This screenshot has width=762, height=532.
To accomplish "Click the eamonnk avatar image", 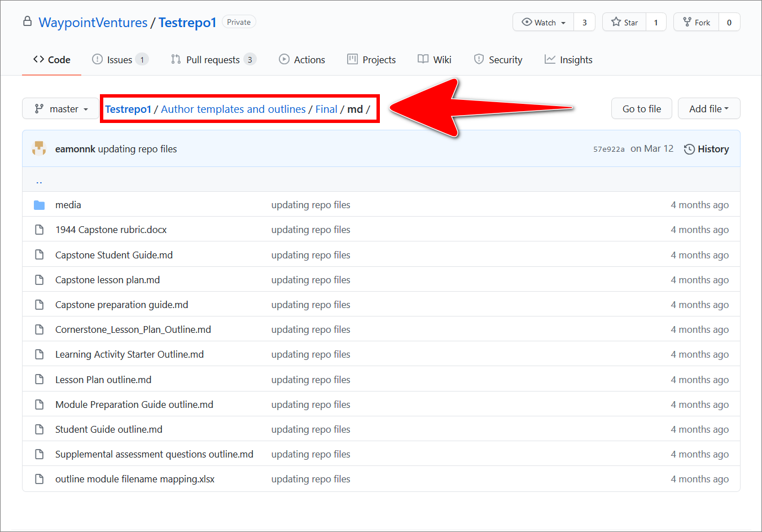I will coord(39,148).
